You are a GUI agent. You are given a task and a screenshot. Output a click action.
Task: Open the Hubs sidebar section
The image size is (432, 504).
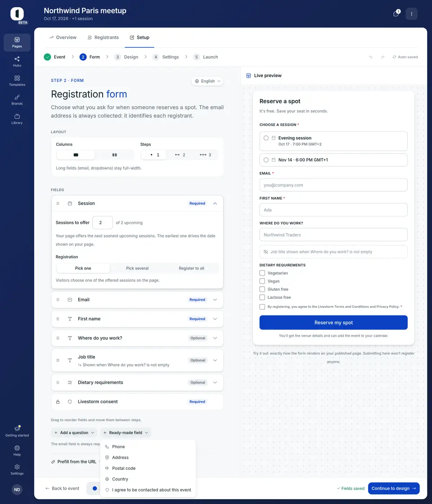[x=17, y=61]
